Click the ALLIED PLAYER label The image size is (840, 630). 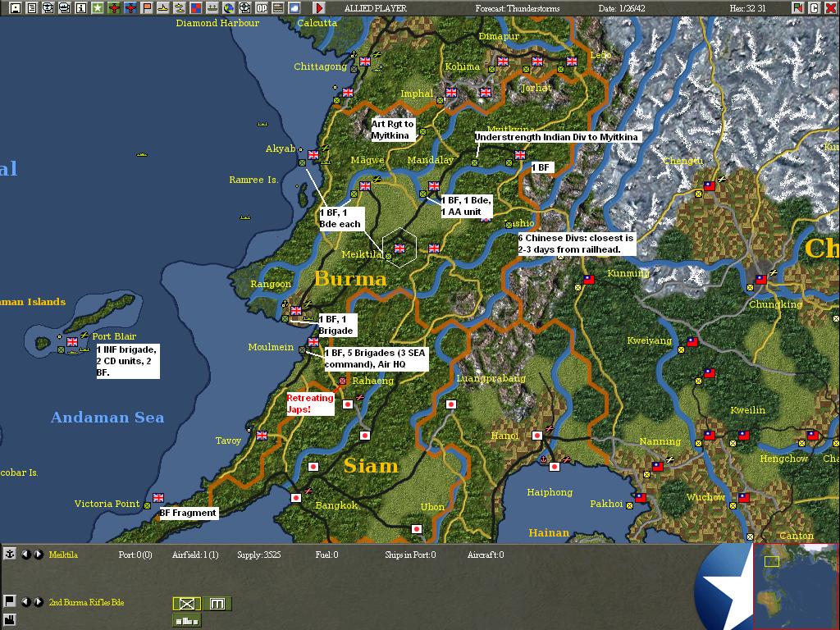click(x=375, y=8)
